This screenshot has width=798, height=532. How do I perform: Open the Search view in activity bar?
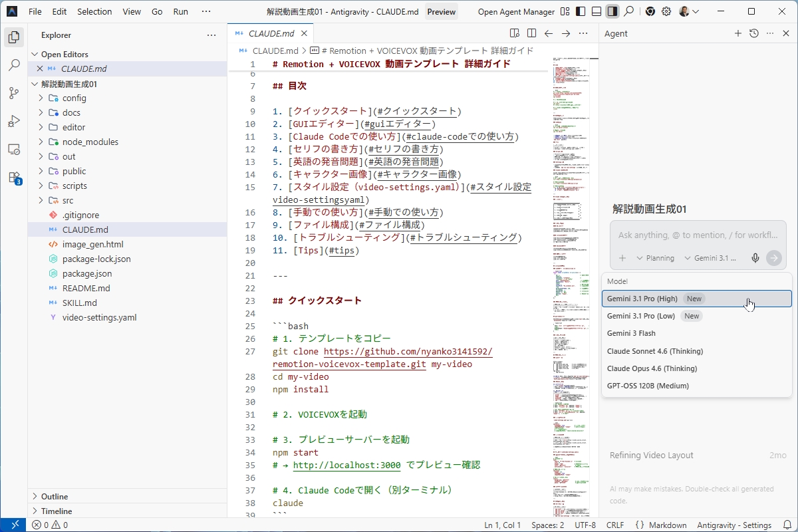tap(13, 65)
